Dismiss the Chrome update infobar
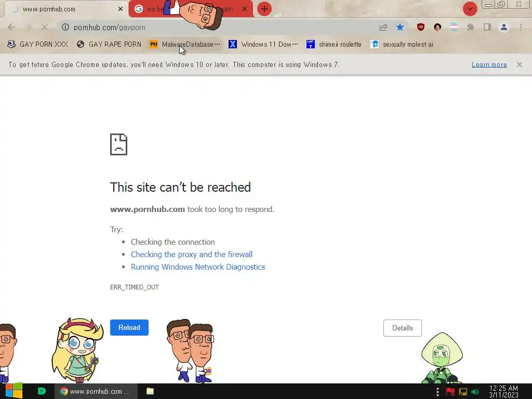532x399 pixels. click(x=519, y=64)
